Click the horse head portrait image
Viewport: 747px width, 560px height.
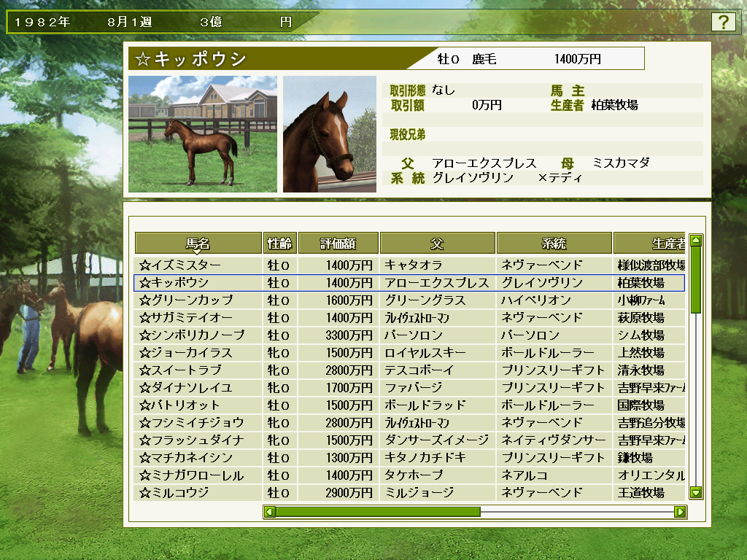330,134
